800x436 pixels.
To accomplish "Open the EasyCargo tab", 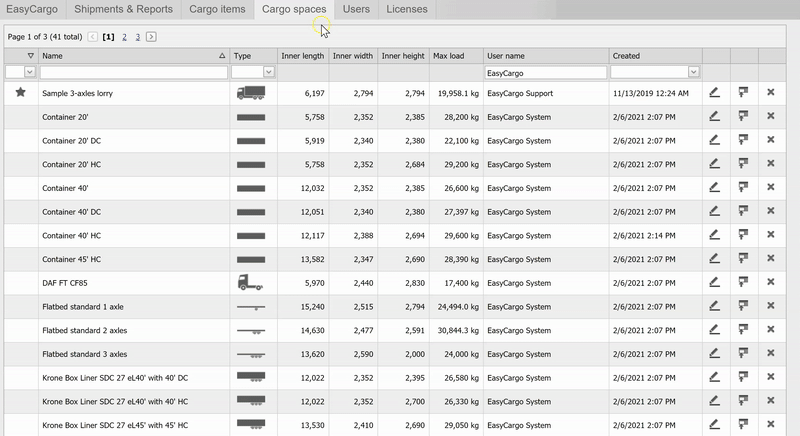I will point(32,9).
